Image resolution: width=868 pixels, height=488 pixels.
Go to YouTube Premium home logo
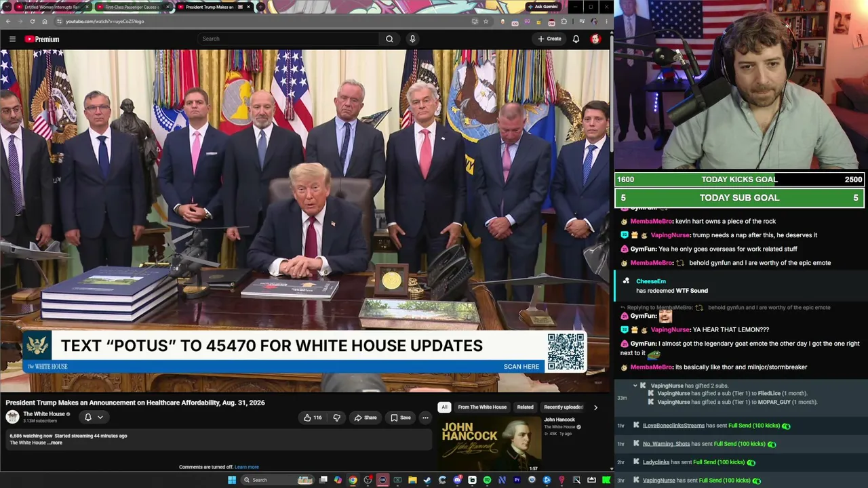click(42, 39)
